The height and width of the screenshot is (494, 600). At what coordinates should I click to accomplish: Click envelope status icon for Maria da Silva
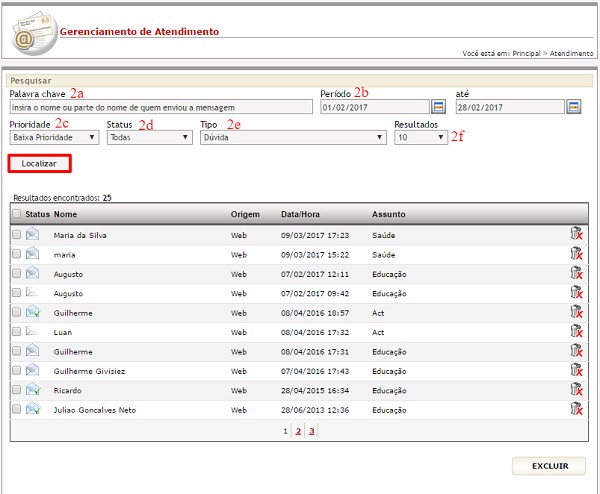point(33,234)
